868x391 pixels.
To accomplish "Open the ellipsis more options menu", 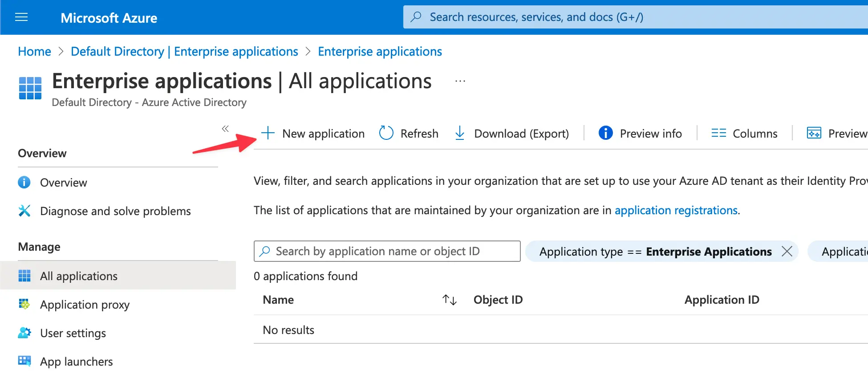I will (460, 81).
